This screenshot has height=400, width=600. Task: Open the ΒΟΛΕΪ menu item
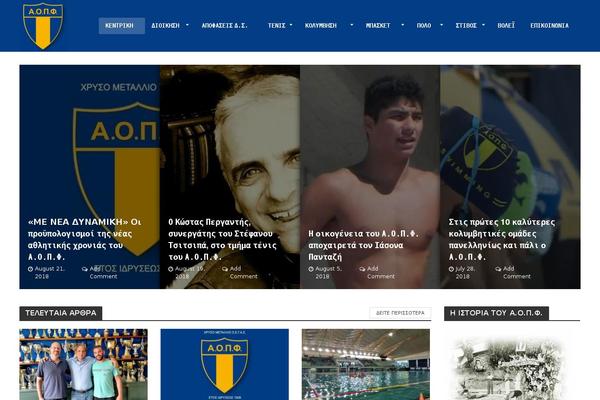506,26
